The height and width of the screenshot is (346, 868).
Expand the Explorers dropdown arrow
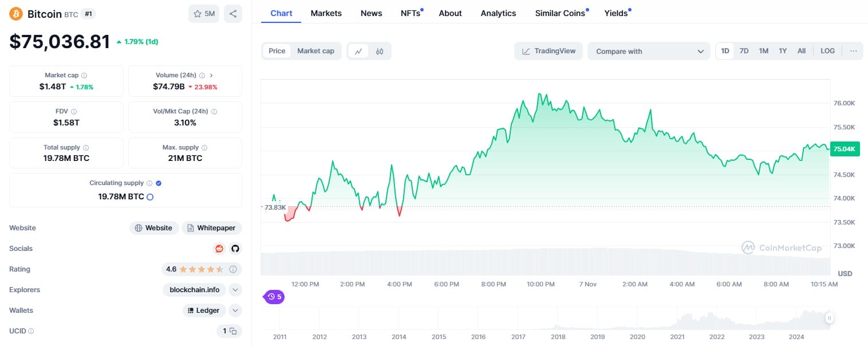(235, 290)
